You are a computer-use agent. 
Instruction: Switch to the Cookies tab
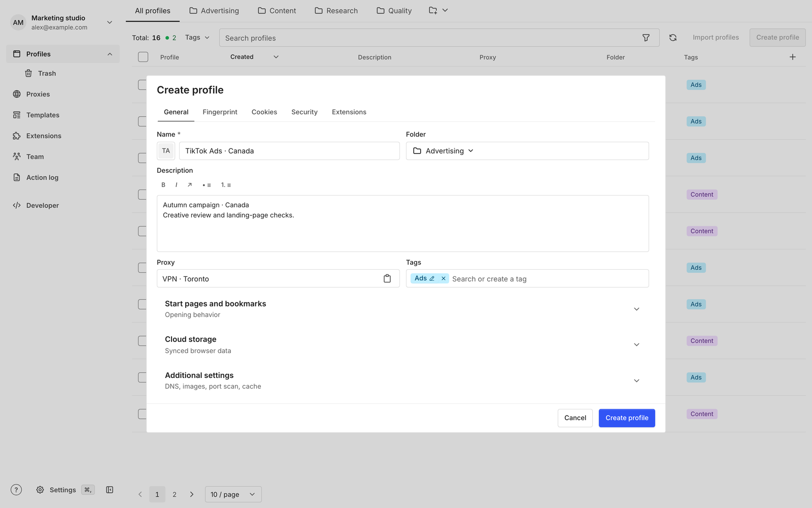(x=264, y=112)
